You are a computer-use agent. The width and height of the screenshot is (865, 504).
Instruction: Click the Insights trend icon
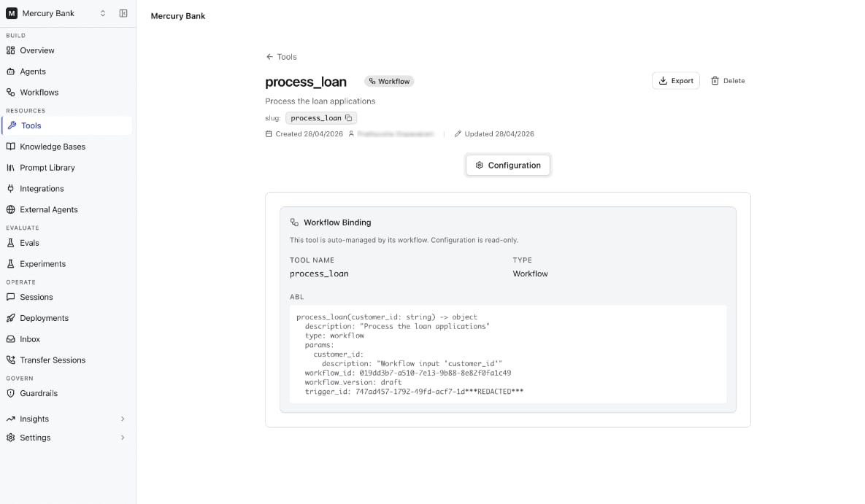[10, 419]
